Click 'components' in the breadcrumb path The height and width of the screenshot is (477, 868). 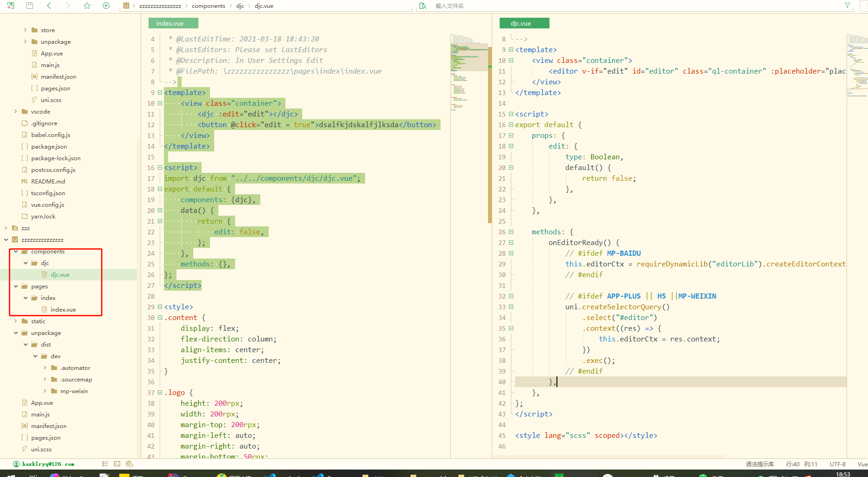click(x=208, y=6)
